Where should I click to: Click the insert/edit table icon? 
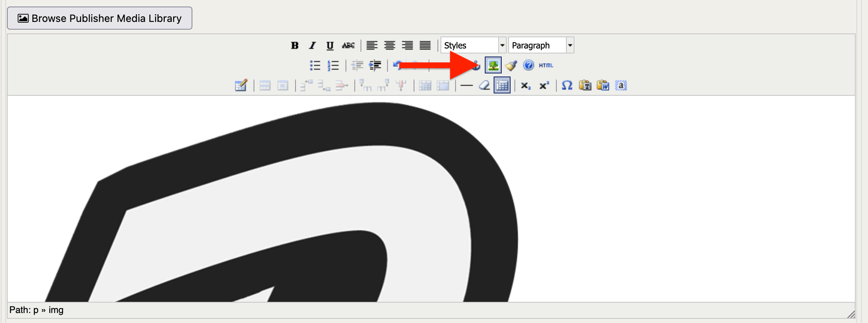[241, 85]
